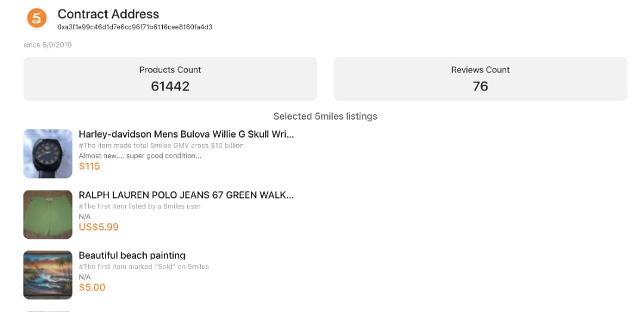
Task: Click the Selected 5miles listings heading
Action: pyautogui.click(x=325, y=116)
